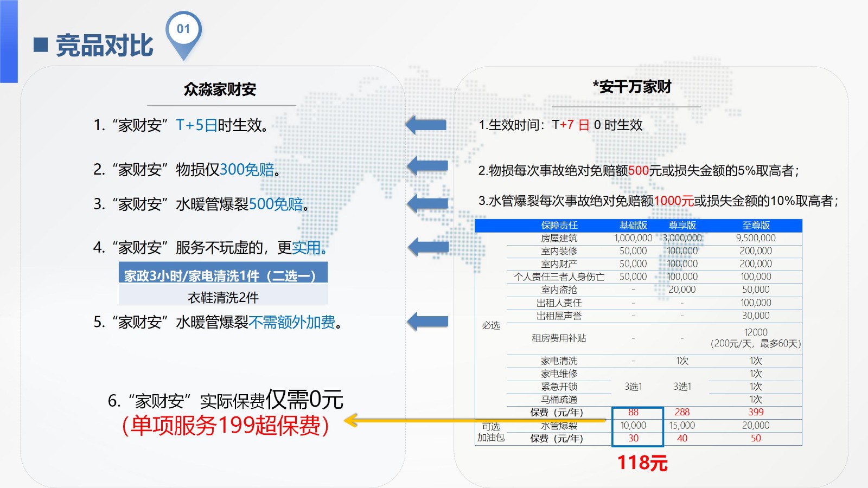The height and width of the screenshot is (488, 868).
Task: Click the red text 单项服务199超保费
Action: coord(225,425)
